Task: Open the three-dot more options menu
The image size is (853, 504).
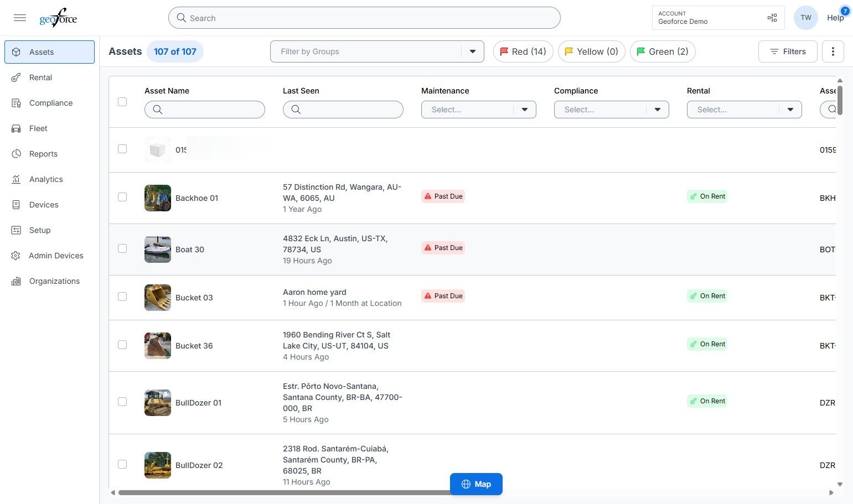Action: (833, 51)
